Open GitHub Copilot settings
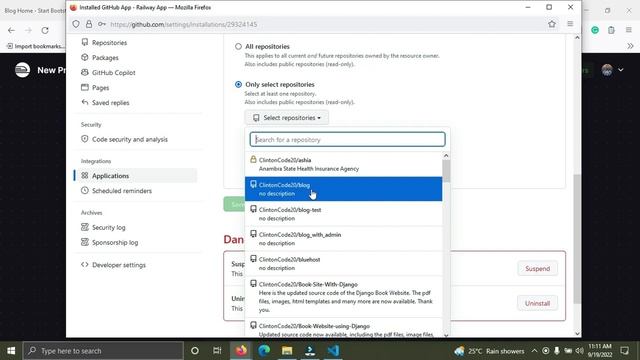The height and width of the screenshot is (360, 640). [113, 73]
